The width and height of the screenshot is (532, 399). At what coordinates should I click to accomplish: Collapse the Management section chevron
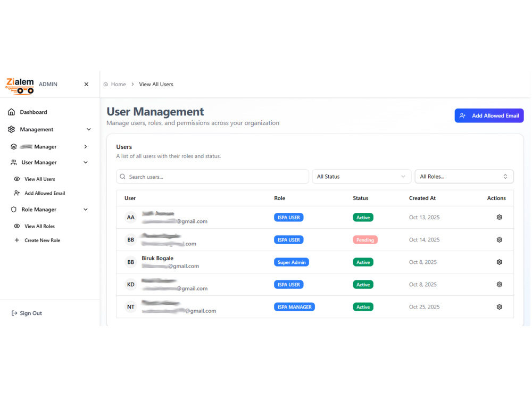[88, 129]
